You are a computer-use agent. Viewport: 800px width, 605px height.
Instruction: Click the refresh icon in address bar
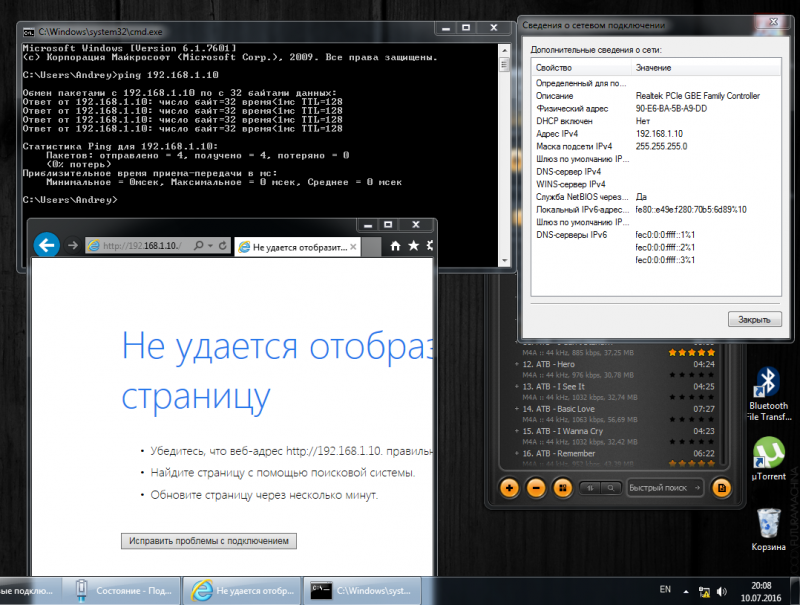[224, 245]
